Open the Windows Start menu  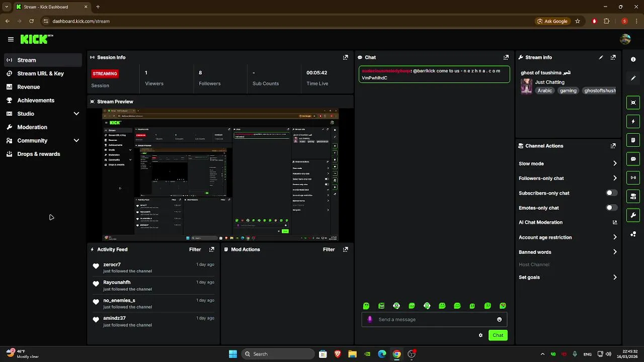pos(233,354)
